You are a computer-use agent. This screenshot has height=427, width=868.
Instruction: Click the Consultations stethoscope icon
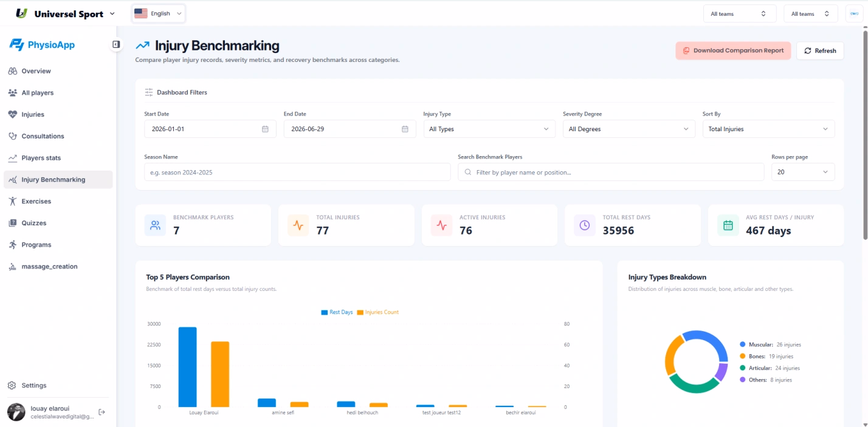click(12, 136)
